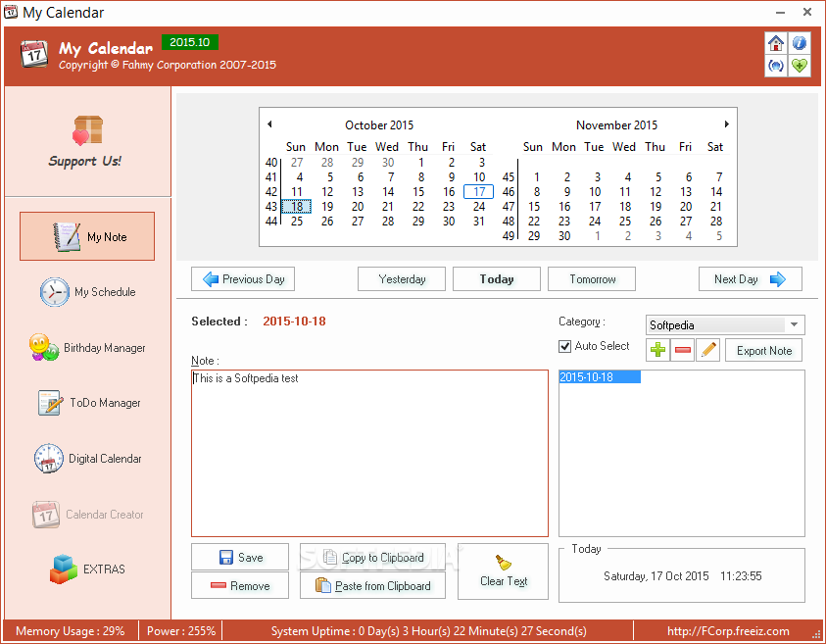Click Next Day button
This screenshot has width=826, height=644.
tap(751, 278)
